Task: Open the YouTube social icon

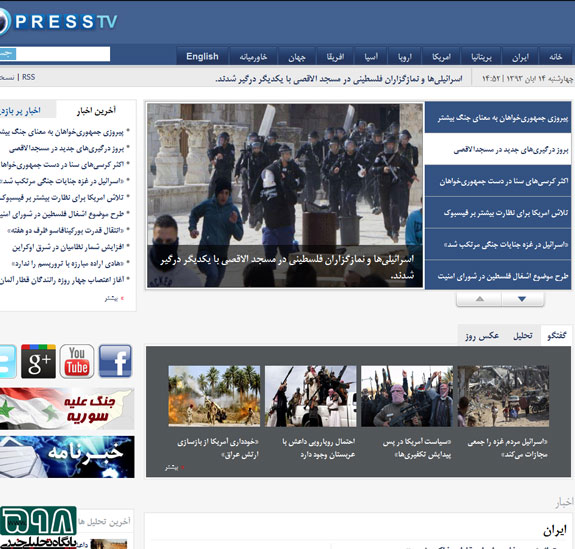Action: [x=77, y=361]
